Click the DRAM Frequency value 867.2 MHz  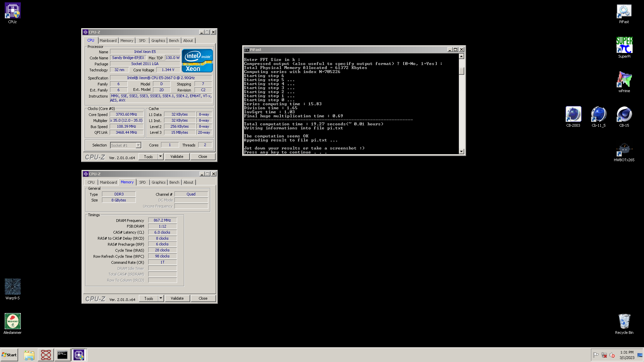pyautogui.click(x=162, y=220)
